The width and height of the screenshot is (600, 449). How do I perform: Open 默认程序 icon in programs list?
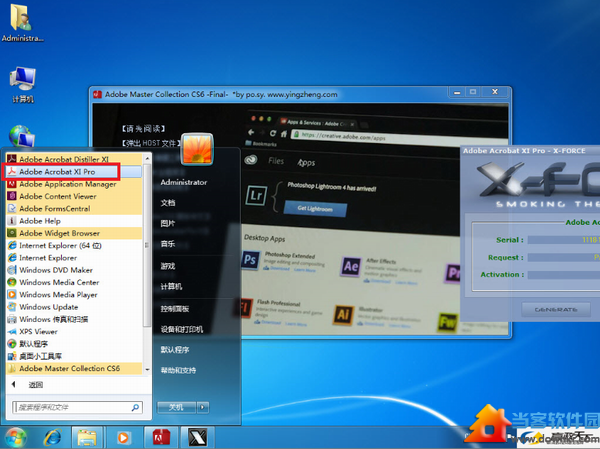[x=12, y=343]
